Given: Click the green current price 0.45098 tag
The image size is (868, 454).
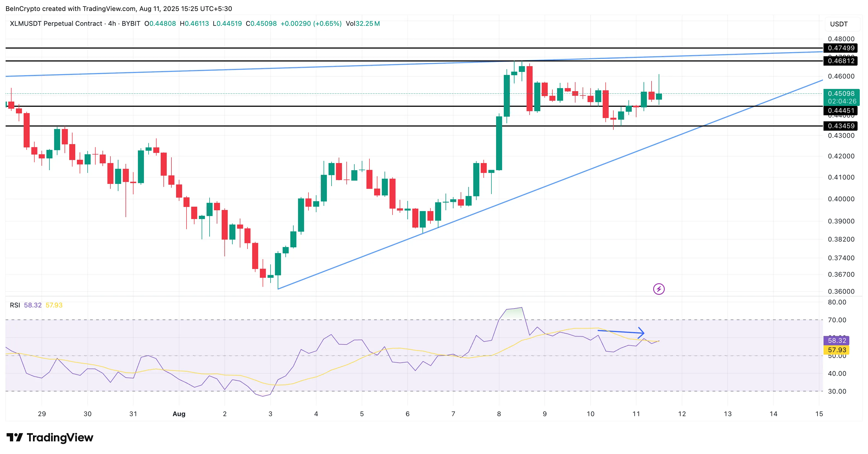Looking at the screenshot, I should (841, 97).
